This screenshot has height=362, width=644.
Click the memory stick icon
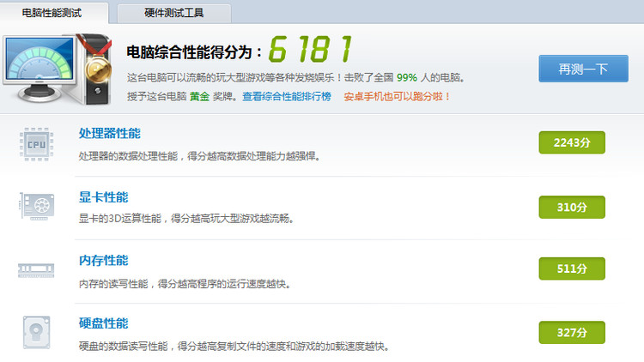coord(36,270)
